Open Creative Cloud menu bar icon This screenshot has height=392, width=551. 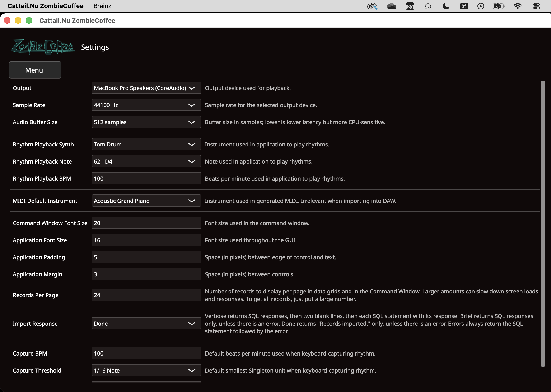coord(372,6)
